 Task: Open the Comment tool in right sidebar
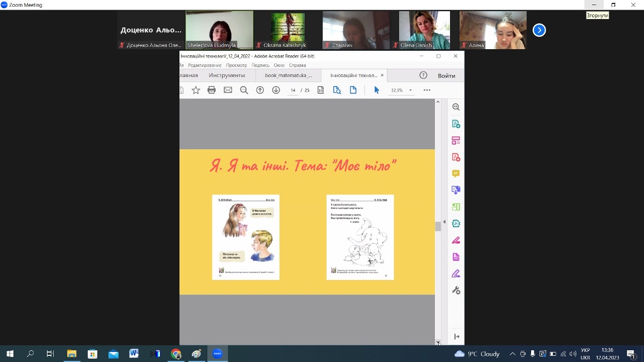click(456, 174)
